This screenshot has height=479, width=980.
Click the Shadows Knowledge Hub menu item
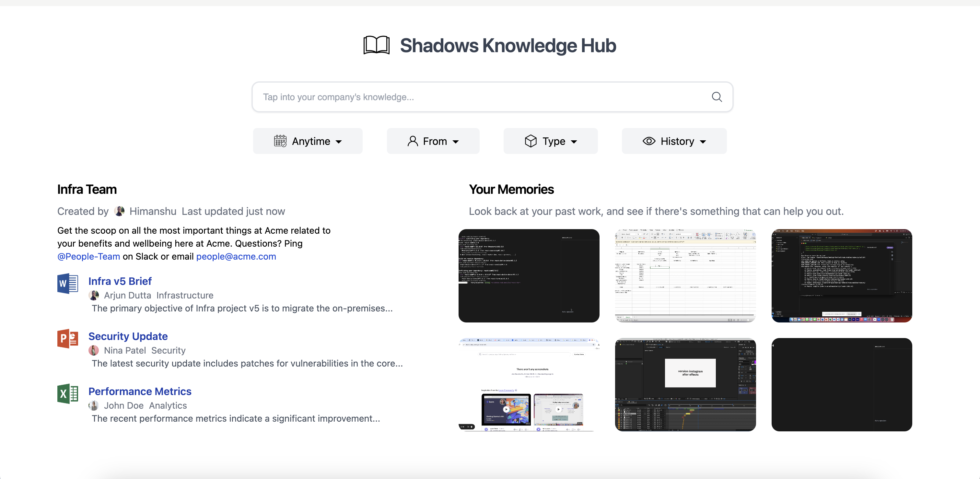[x=490, y=45]
